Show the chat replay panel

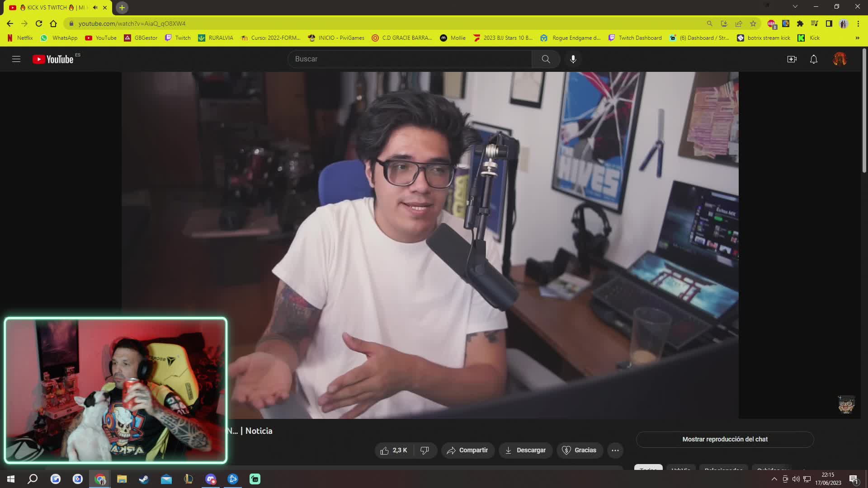(725, 439)
